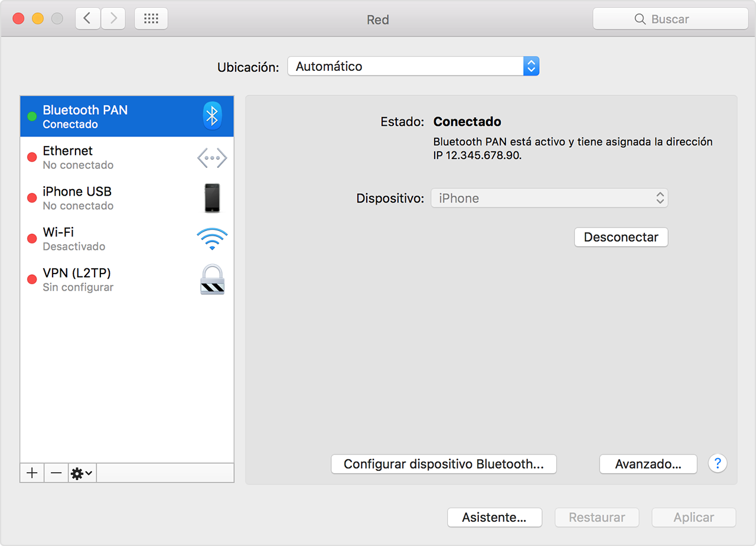
Task: Click the Desconectar button
Action: coord(621,237)
